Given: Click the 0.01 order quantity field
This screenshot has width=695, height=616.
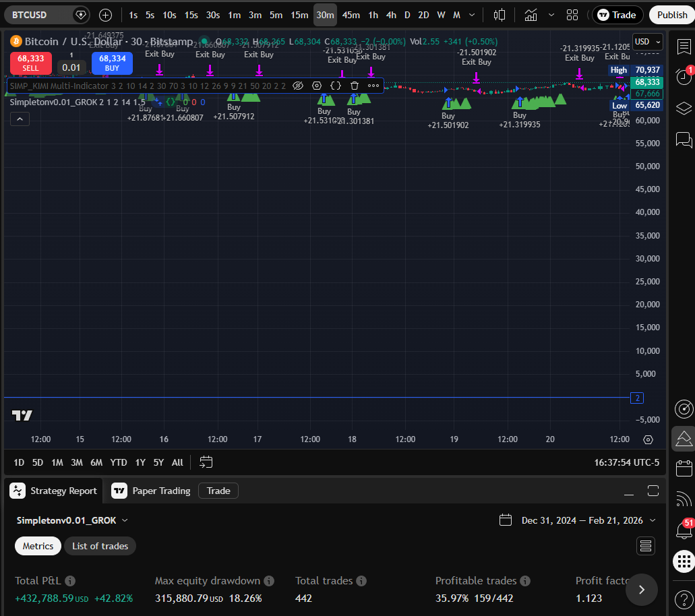Looking at the screenshot, I should tap(71, 67).
